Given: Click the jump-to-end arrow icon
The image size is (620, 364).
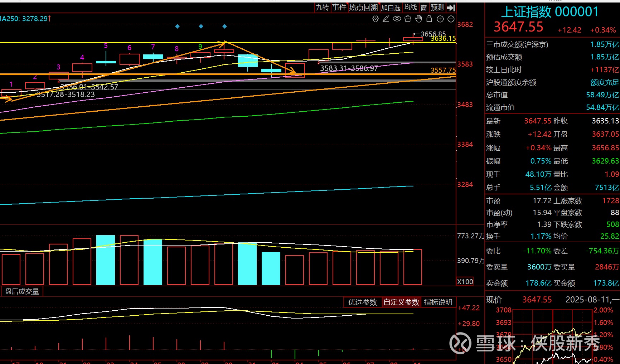Looking at the screenshot, I should click(451, 8).
